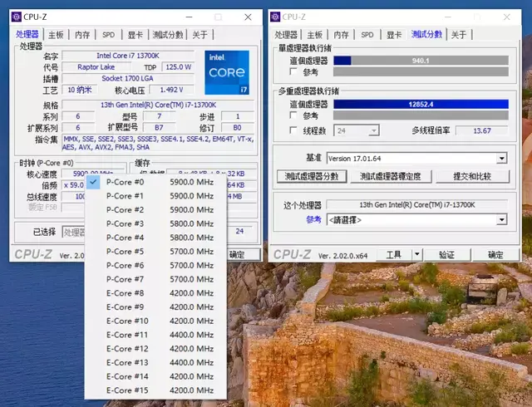Click the multi-thread 12852.4 score bar
Viewport: 532px width, 407px height.
(421, 104)
